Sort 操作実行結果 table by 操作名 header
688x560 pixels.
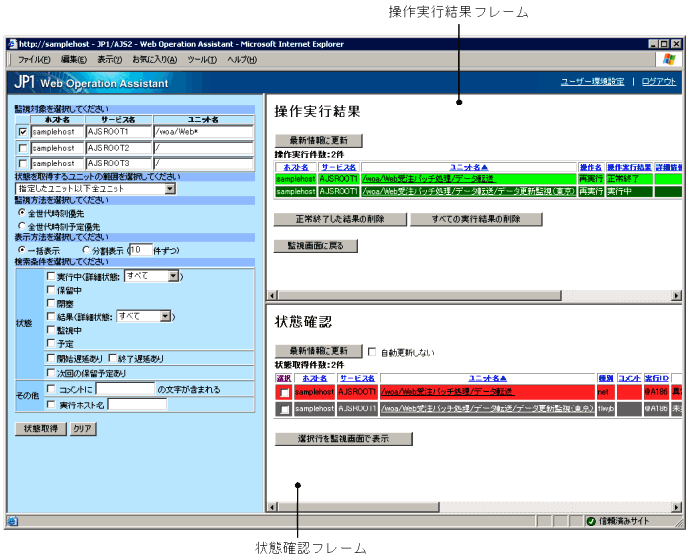pyautogui.click(x=591, y=167)
